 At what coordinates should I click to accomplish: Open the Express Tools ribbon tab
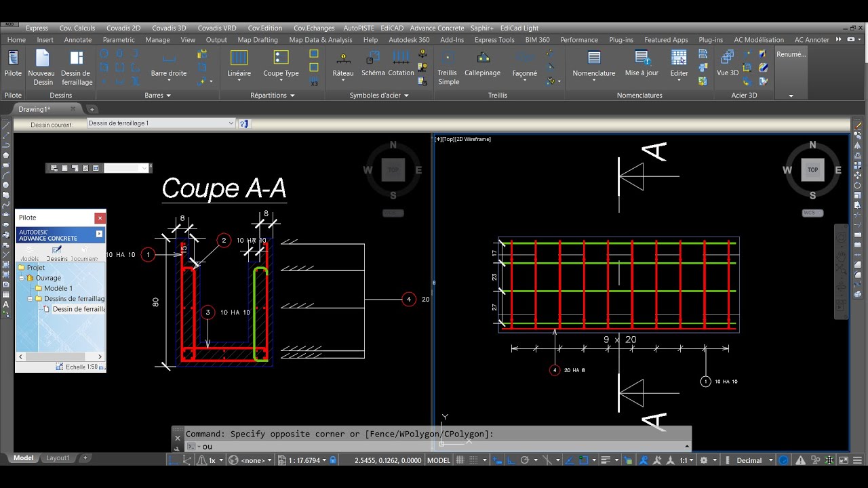tap(494, 40)
